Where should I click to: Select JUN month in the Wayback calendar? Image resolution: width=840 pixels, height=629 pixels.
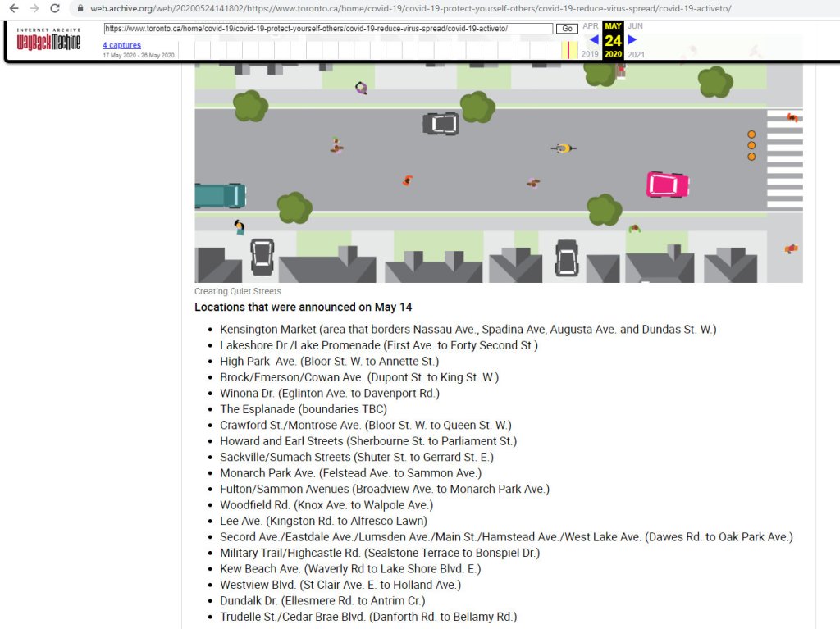click(635, 26)
